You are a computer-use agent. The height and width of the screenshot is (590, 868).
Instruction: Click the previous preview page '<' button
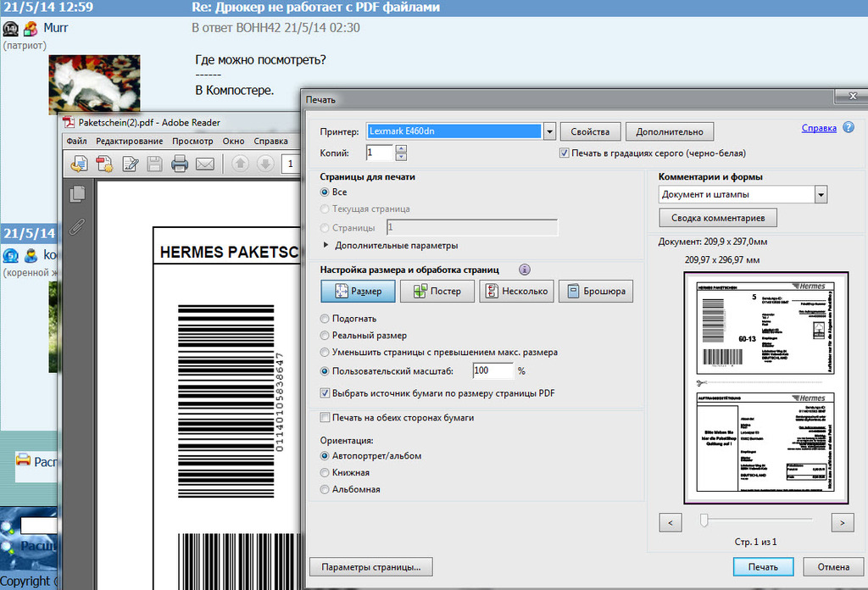(x=670, y=522)
